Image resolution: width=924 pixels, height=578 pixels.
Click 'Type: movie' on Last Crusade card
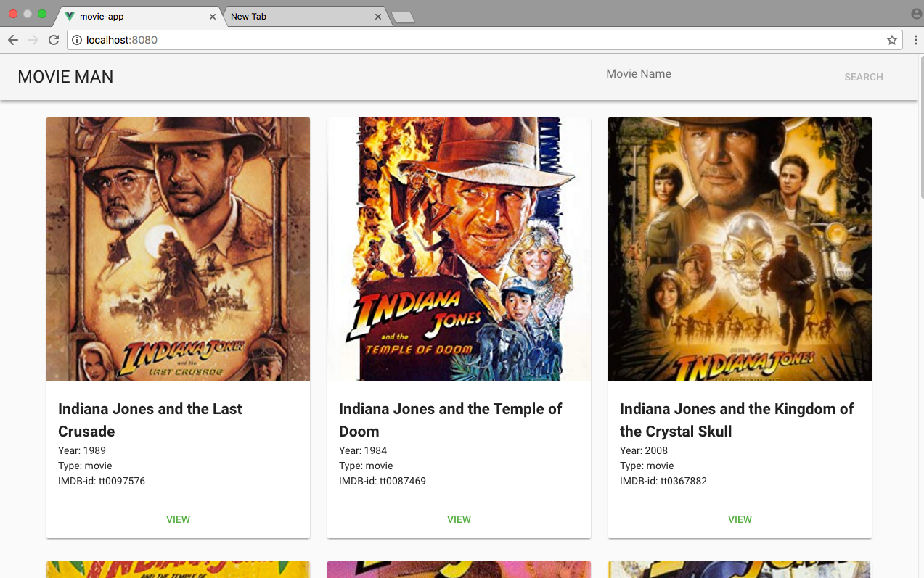(x=85, y=466)
